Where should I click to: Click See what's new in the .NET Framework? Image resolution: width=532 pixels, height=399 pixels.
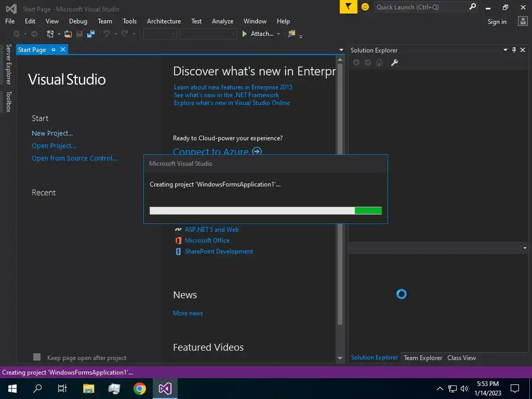(x=227, y=95)
